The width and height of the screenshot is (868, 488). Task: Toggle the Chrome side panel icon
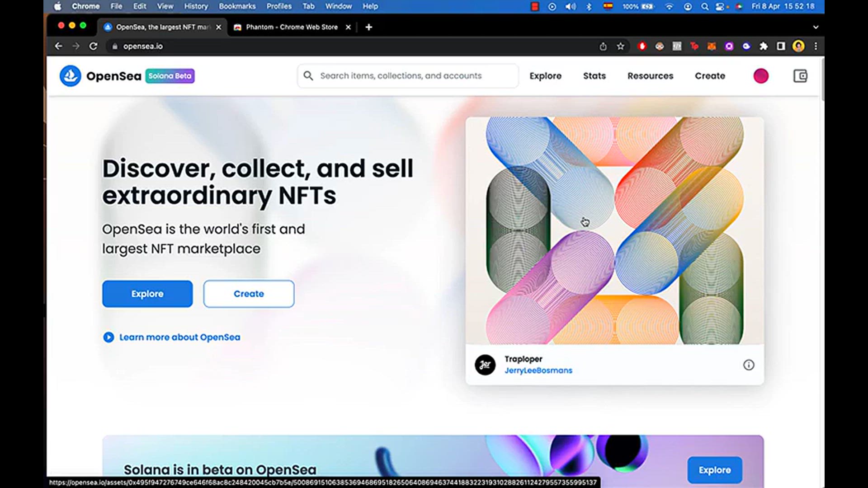781,46
